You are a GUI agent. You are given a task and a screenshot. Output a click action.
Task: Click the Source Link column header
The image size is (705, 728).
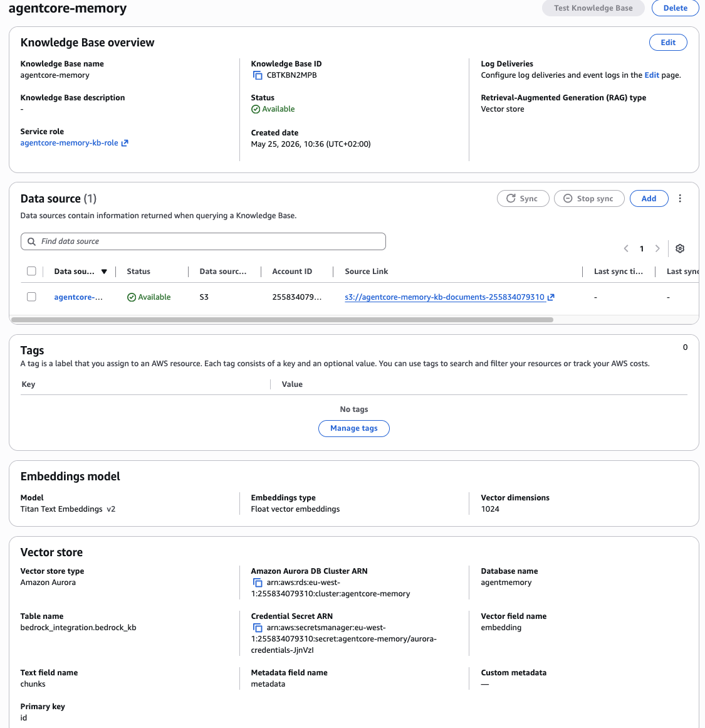tap(366, 272)
